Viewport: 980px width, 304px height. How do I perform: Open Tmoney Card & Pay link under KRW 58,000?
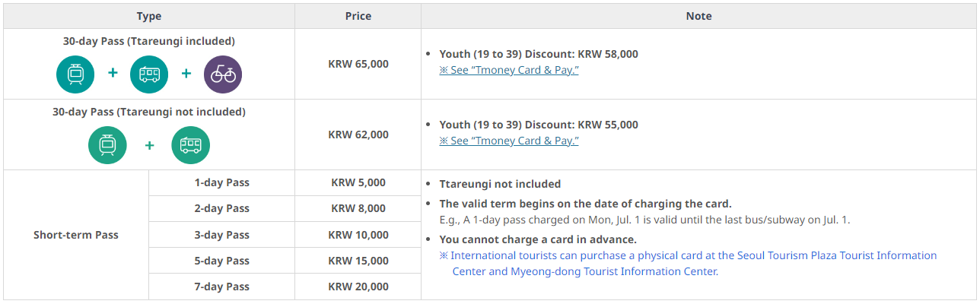(509, 70)
